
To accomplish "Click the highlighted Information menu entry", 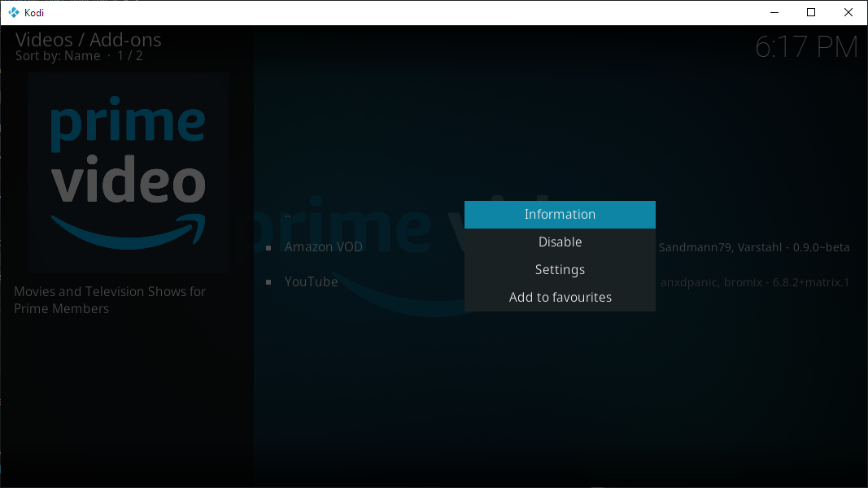I will click(560, 214).
